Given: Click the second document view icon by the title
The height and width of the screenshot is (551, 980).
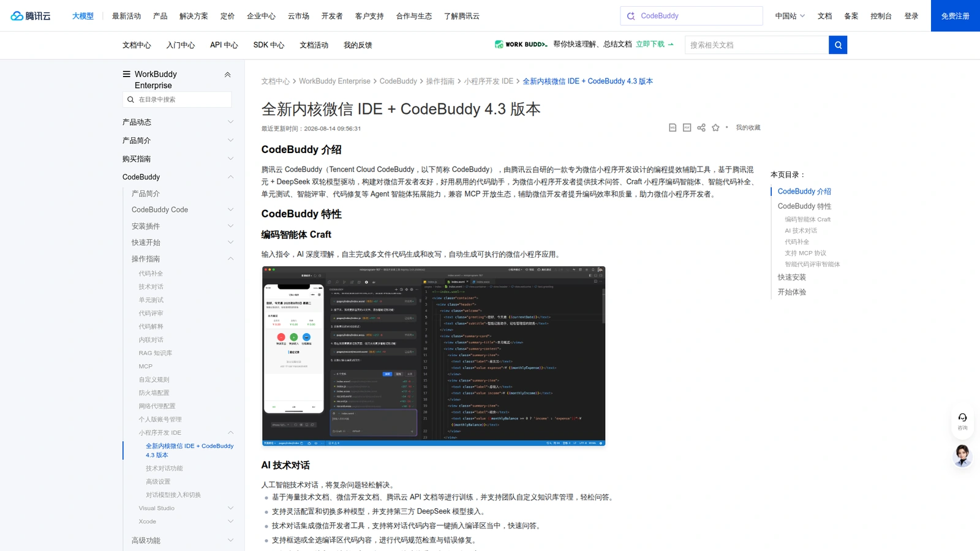Looking at the screenshot, I should 687,127.
